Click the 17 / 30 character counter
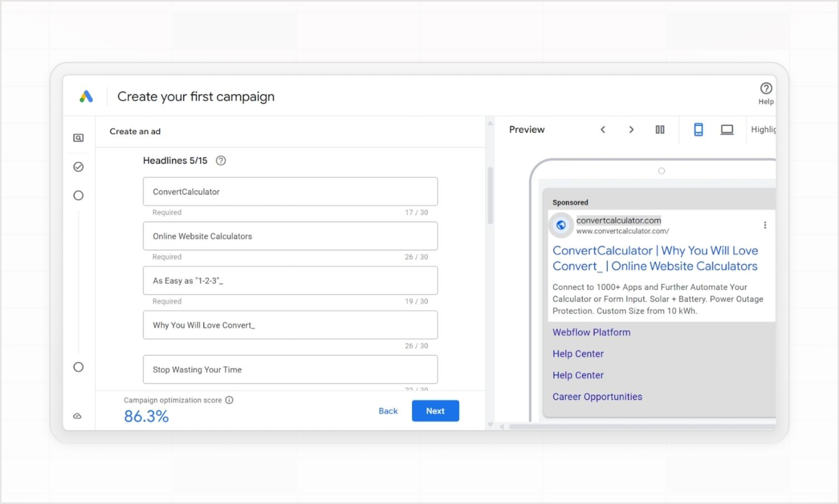This screenshot has height=504, width=839. pyautogui.click(x=416, y=212)
